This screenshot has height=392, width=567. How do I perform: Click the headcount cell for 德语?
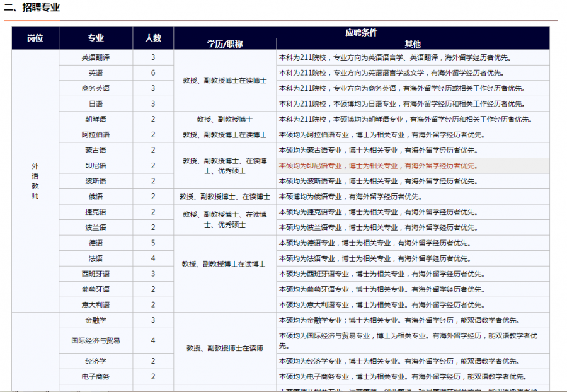(153, 243)
